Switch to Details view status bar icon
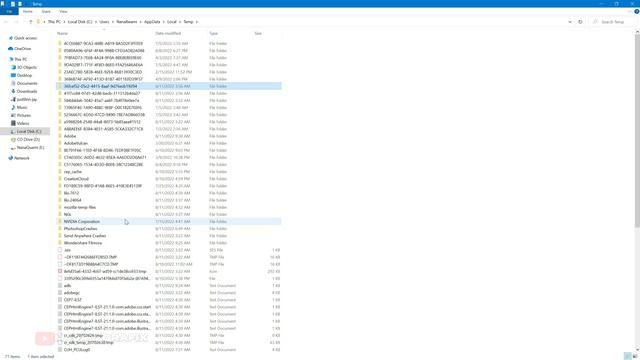The image size is (640, 360). click(628, 356)
